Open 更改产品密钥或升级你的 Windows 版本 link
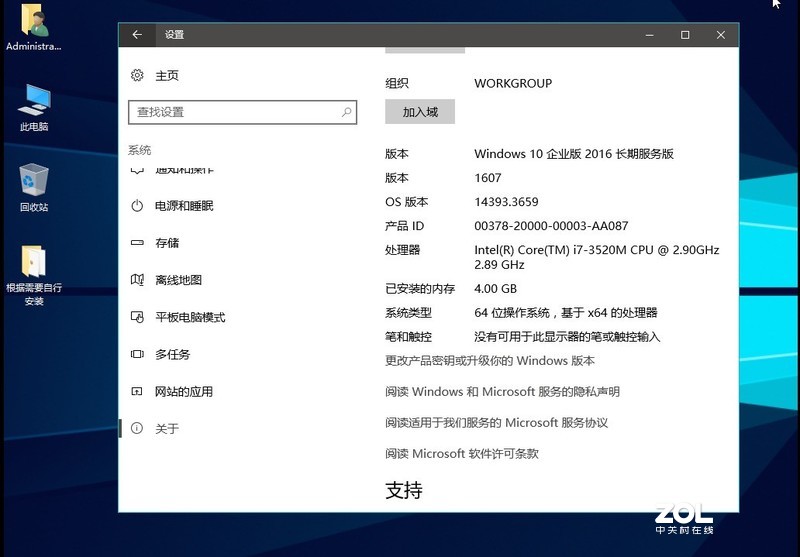 pyautogui.click(x=490, y=361)
